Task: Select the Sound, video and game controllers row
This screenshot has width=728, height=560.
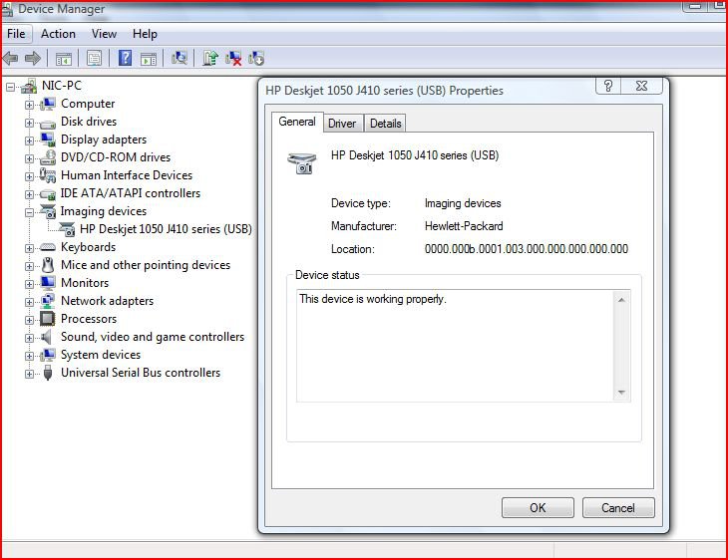Action: pyautogui.click(x=153, y=337)
